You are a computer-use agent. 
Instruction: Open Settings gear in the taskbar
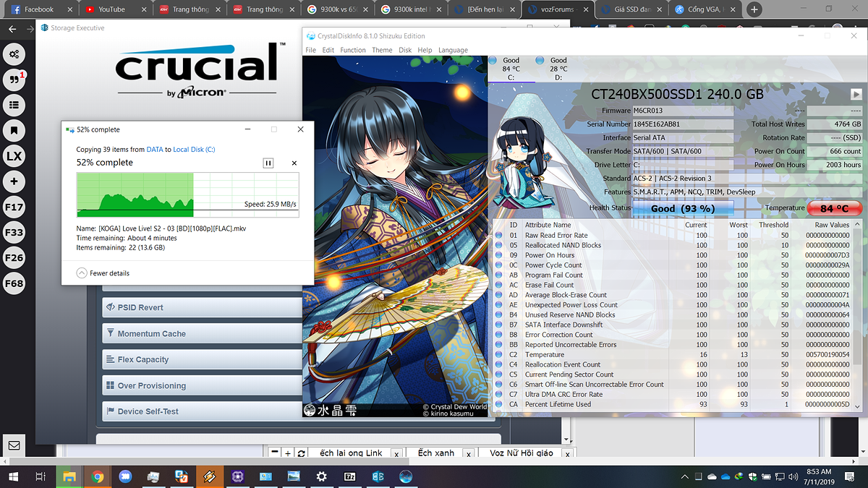click(321, 476)
